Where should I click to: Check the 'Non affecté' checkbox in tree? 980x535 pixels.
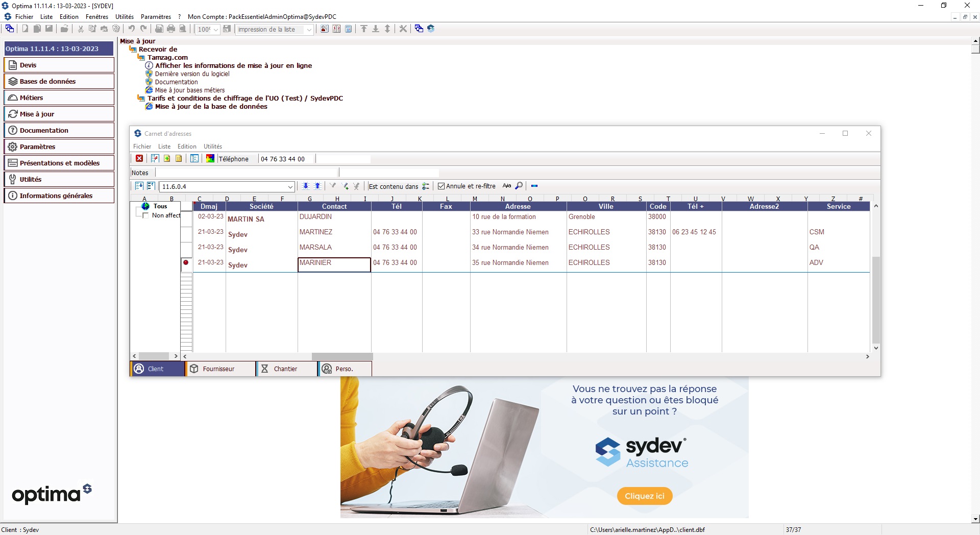[x=145, y=215]
